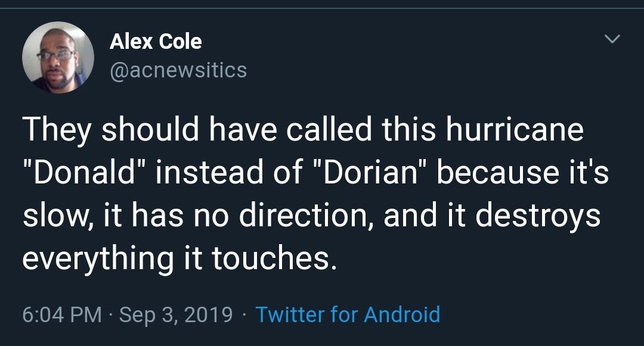The image size is (644, 346).
Task: Click the word "Android" in the source label
Action: coord(402,314)
